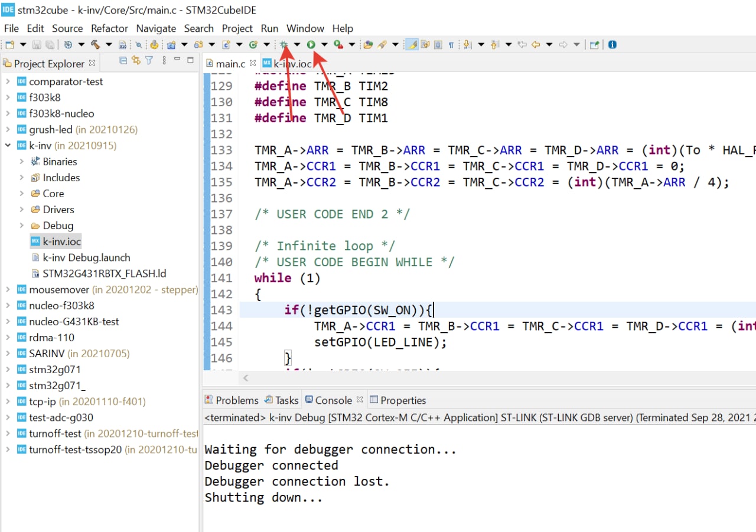Image resolution: width=756 pixels, height=532 pixels.
Task: Click Collapse All icon in Project Explorer
Action: 123,61
